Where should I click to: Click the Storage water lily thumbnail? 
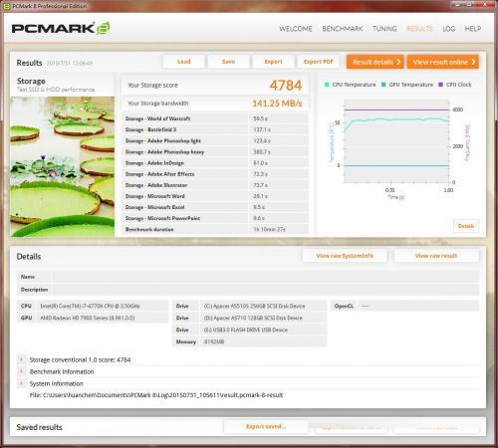pos(63,166)
